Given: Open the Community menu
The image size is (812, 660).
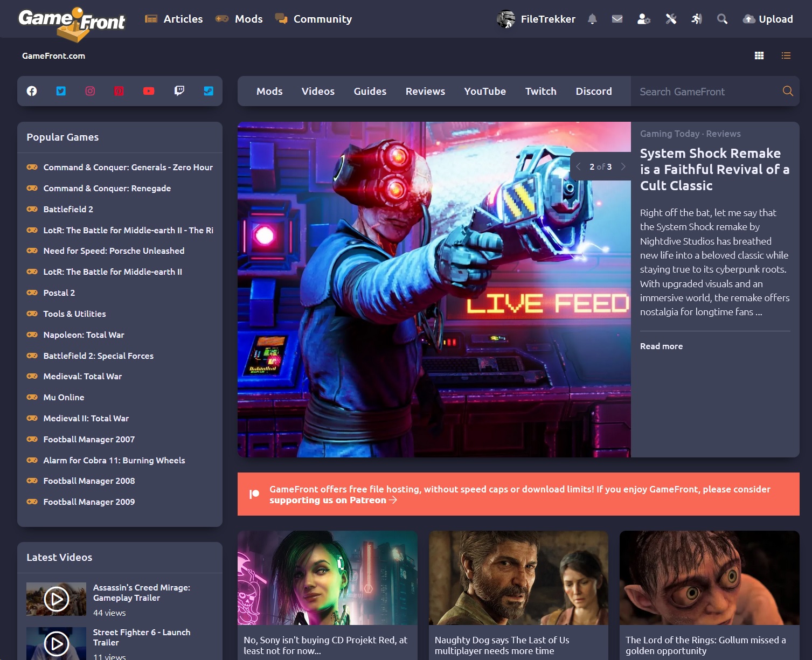Looking at the screenshot, I should tap(313, 19).
